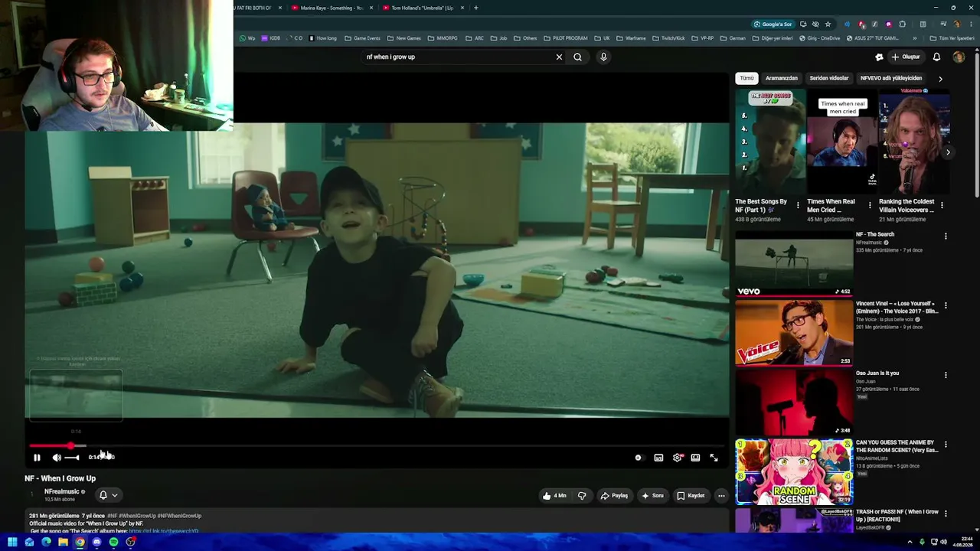
Task: Select the Seriden videolar filter chip
Action: [829, 78]
